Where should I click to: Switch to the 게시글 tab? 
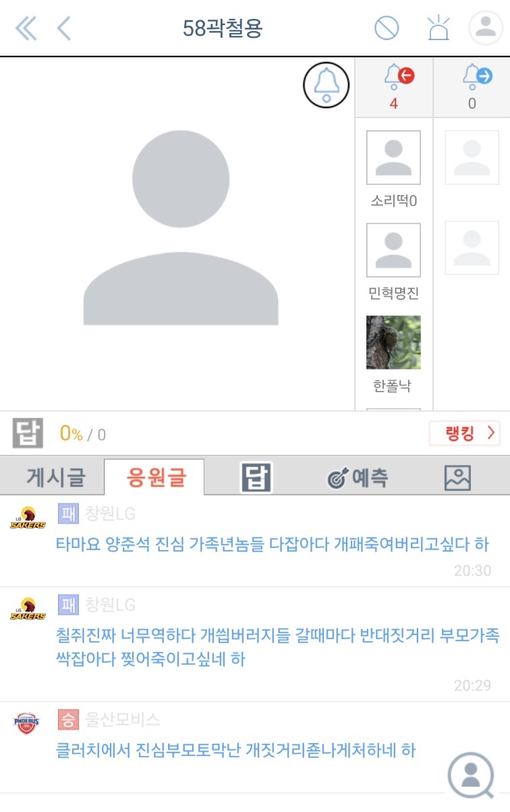click(x=56, y=477)
